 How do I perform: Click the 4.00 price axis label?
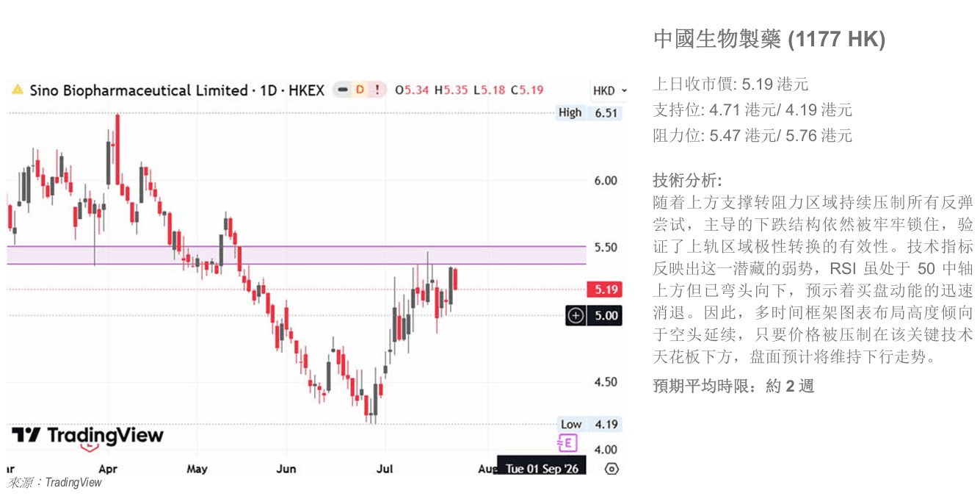606,449
